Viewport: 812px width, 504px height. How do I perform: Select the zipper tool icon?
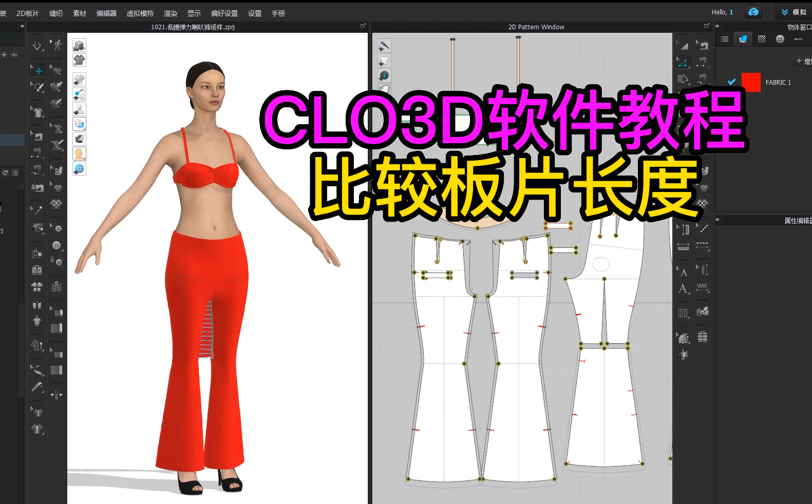[57, 287]
